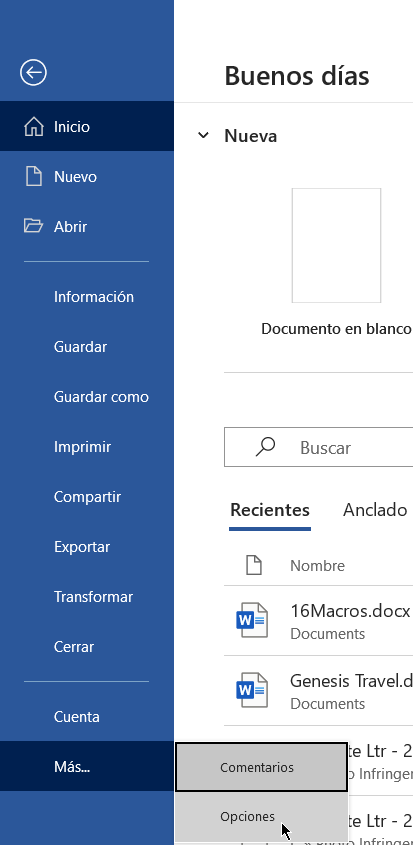Image resolution: width=413 pixels, height=845 pixels.
Task: Open the Genesis Travel document
Action: pos(350,681)
